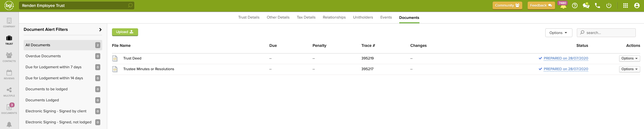Click the documents search field

609,33
